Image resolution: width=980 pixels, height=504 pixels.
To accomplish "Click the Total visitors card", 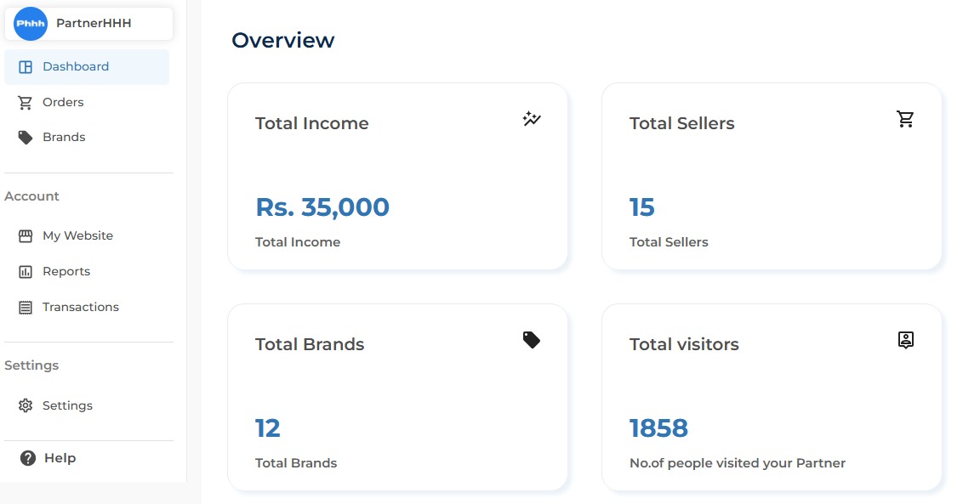I will point(771,397).
